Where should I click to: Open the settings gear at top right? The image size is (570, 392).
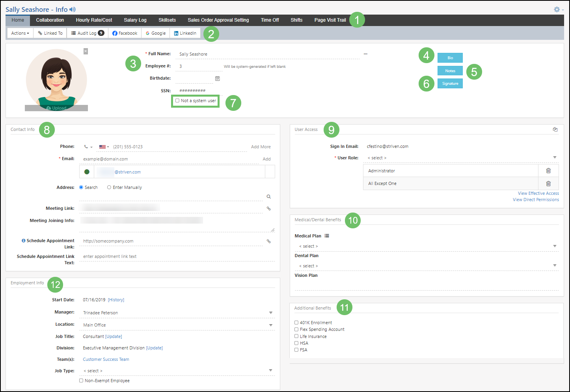pos(556,9)
